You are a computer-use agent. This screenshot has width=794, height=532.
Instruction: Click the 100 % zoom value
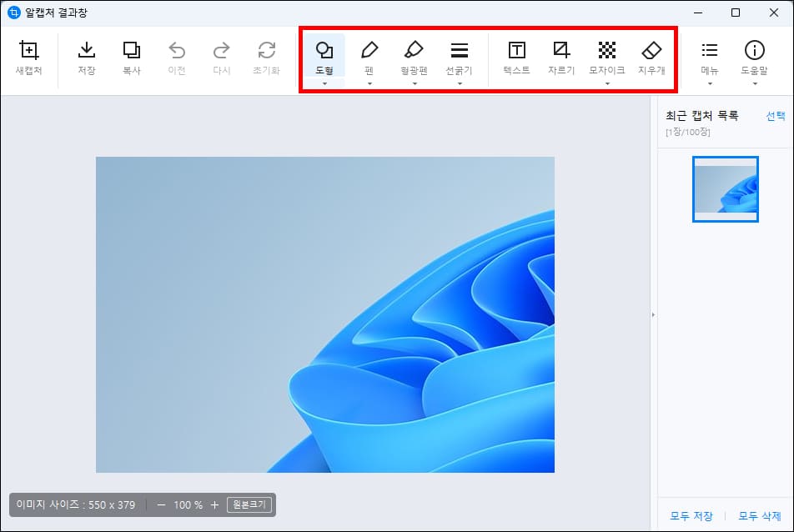(x=188, y=505)
